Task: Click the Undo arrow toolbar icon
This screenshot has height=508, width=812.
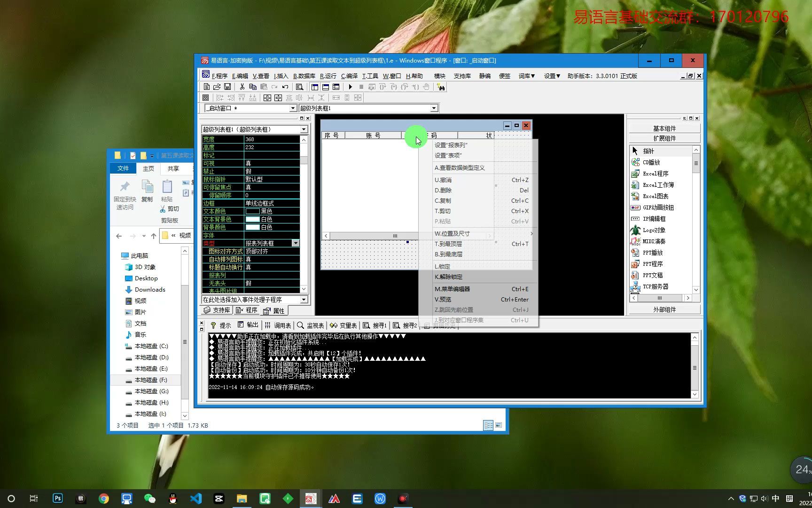Action: 285,87
